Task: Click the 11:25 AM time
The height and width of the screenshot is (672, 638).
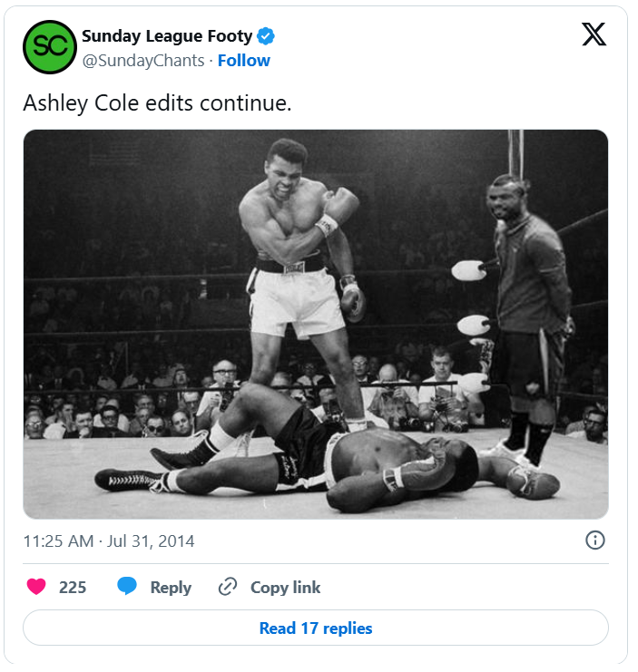Action: click(58, 541)
